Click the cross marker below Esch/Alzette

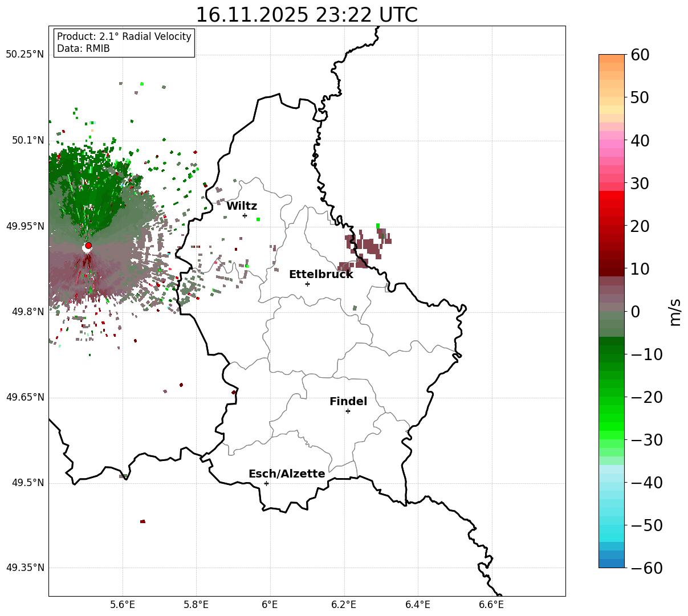pyautogui.click(x=266, y=483)
